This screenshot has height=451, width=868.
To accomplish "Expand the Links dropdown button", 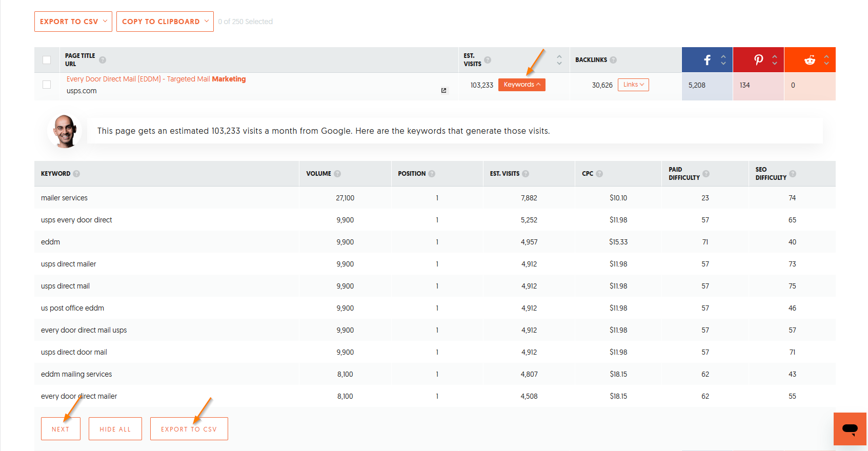I will click(633, 85).
